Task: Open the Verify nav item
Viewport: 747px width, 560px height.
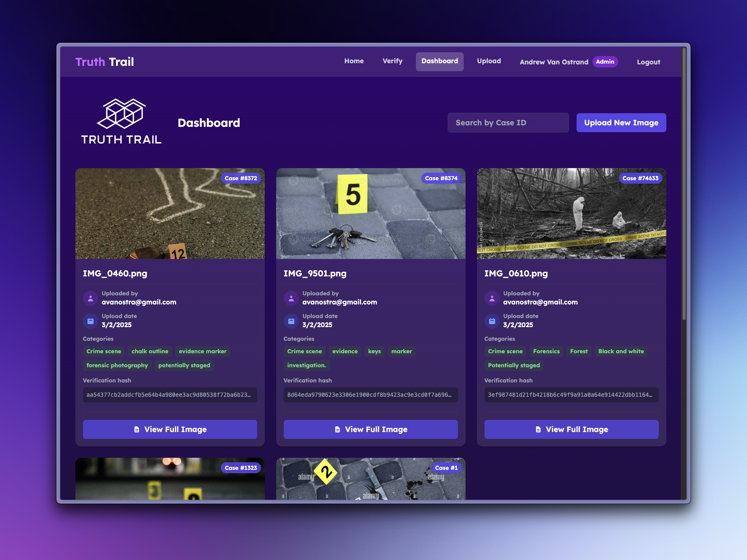Action: (392, 61)
